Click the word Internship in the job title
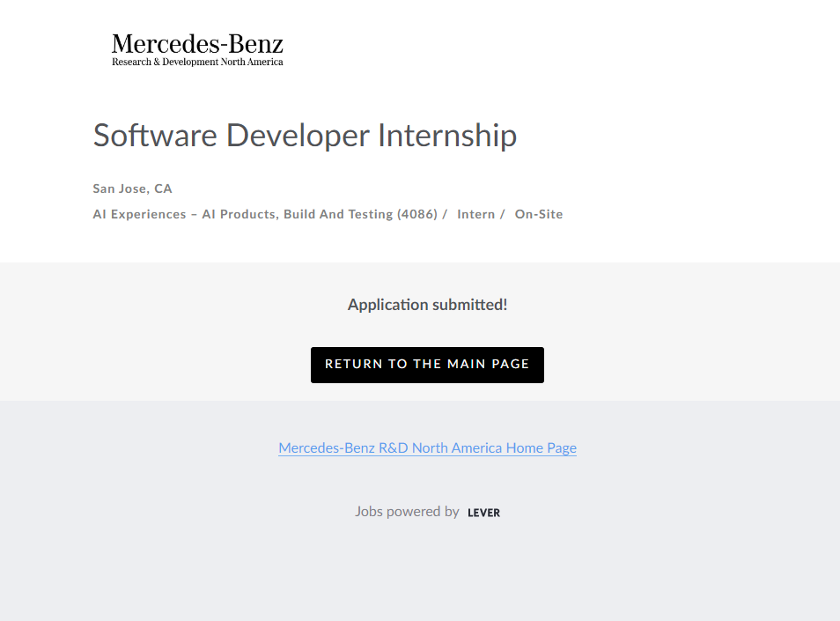This screenshot has height=621, width=840. tap(447, 136)
